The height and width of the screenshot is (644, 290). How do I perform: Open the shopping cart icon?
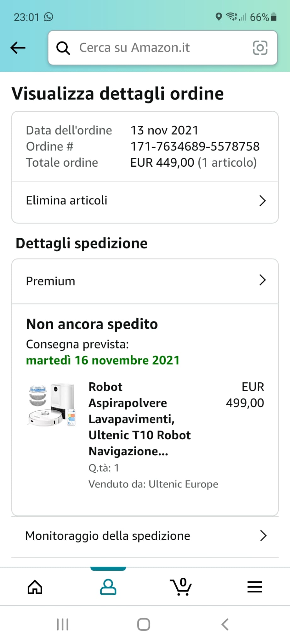(x=181, y=587)
